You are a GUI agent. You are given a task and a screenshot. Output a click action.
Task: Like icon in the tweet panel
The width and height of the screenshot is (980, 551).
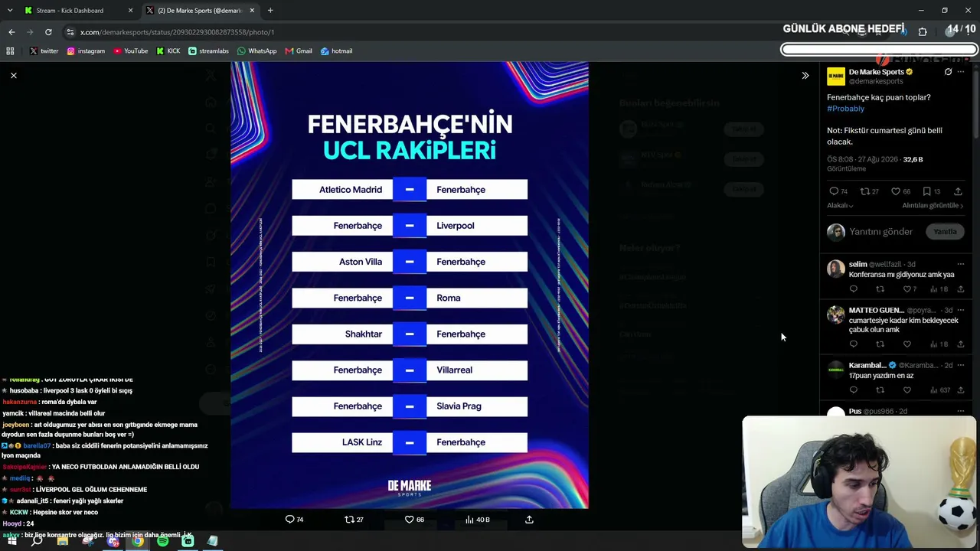(x=895, y=191)
